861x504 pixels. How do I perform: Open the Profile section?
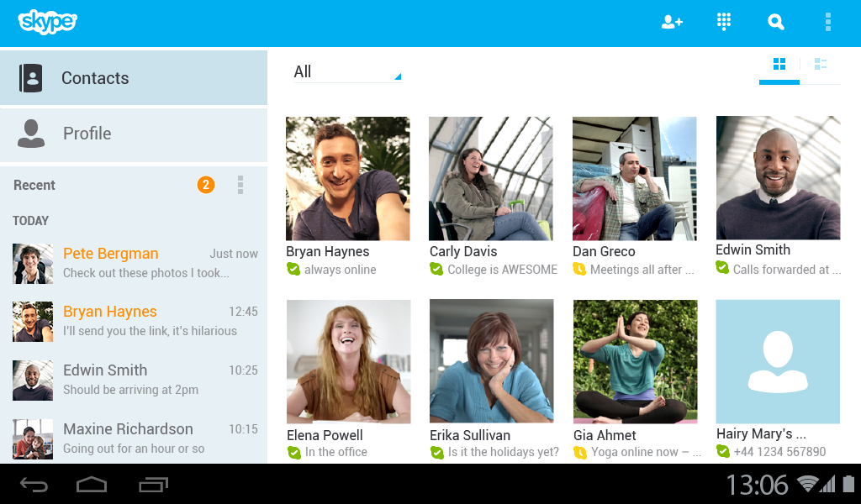[x=134, y=134]
